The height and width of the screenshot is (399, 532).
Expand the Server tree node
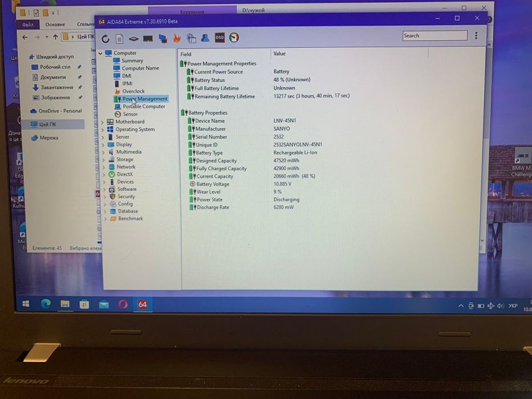103,137
